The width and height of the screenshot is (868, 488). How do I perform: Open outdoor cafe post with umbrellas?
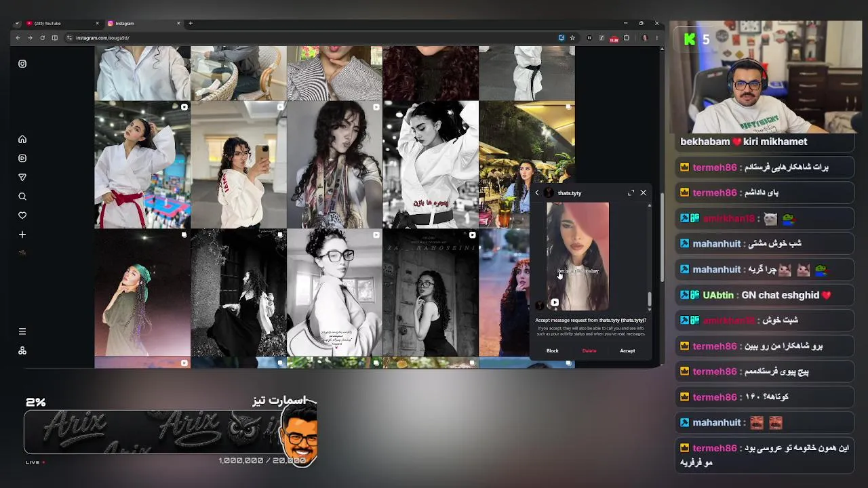pyautogui.click(x=527, y=142)
